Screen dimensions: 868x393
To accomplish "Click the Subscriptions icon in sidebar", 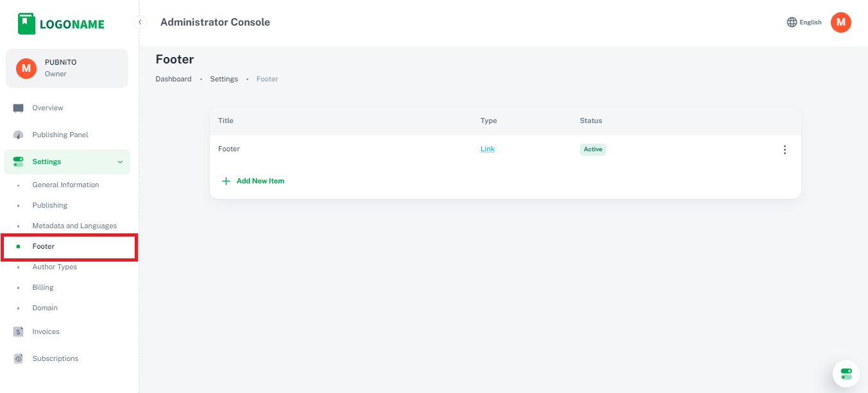I will tap(19, 359).
